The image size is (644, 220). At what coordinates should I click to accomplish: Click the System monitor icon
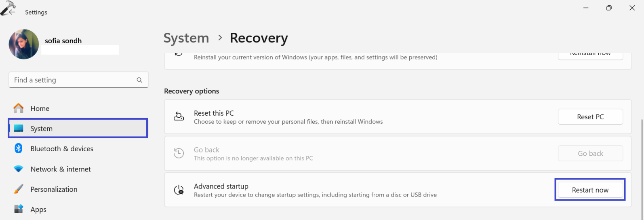tap(19, 129)
